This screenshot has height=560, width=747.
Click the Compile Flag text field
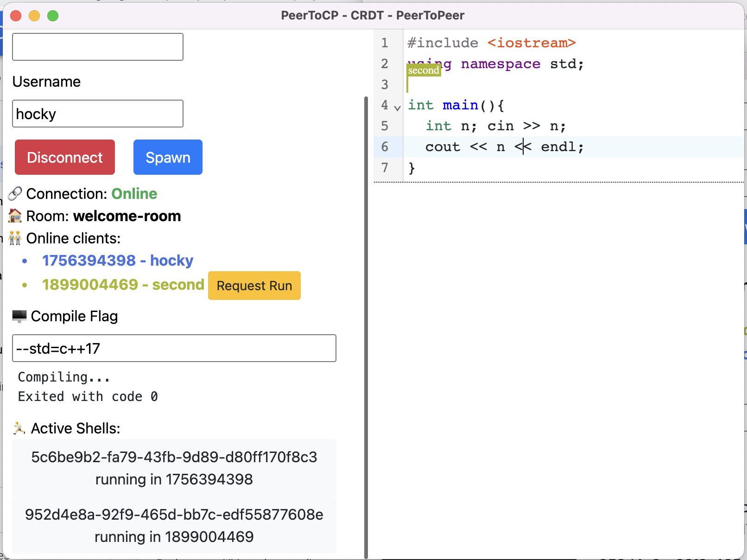point(174,348)
